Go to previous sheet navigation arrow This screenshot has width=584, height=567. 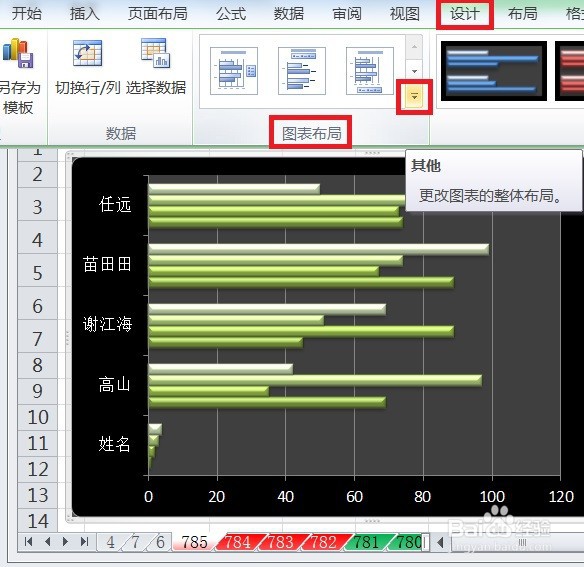click(x=47, y=542)
